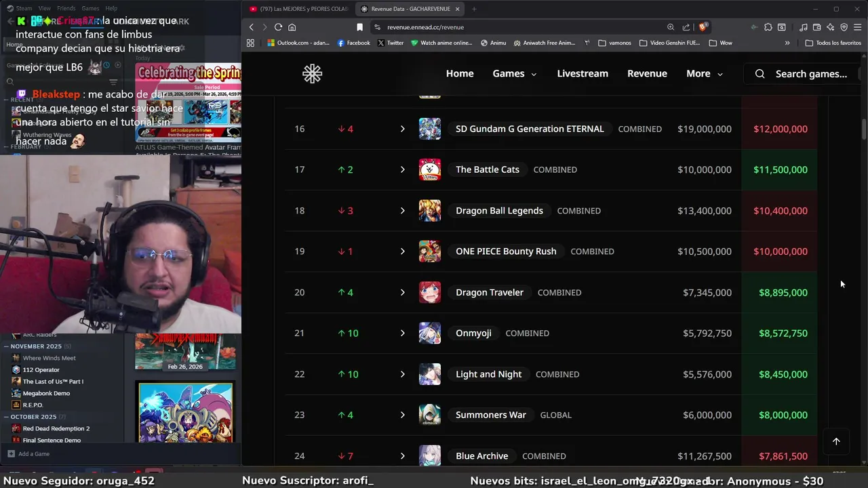Click the ONE PIECE Bounty Rush icon
Image resolution: width=868 pixels, height=488 pixels.
pyautogui.click(x=430, y=251)
